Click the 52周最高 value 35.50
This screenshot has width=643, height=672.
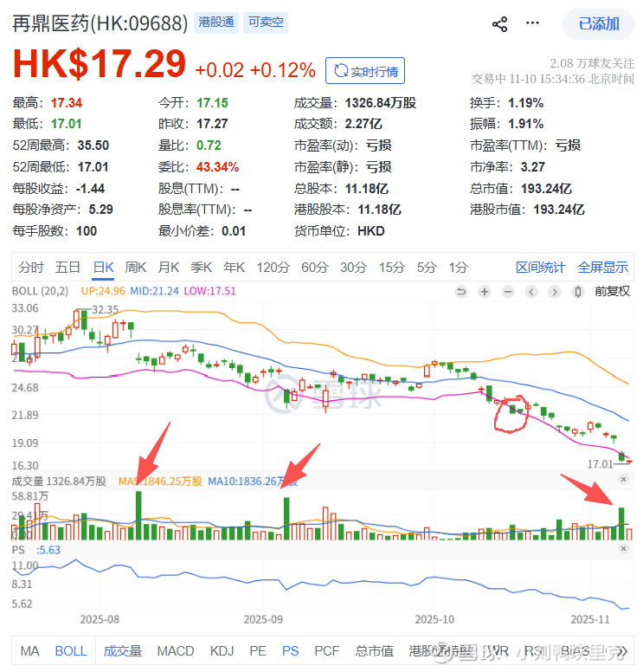point(93,145)
